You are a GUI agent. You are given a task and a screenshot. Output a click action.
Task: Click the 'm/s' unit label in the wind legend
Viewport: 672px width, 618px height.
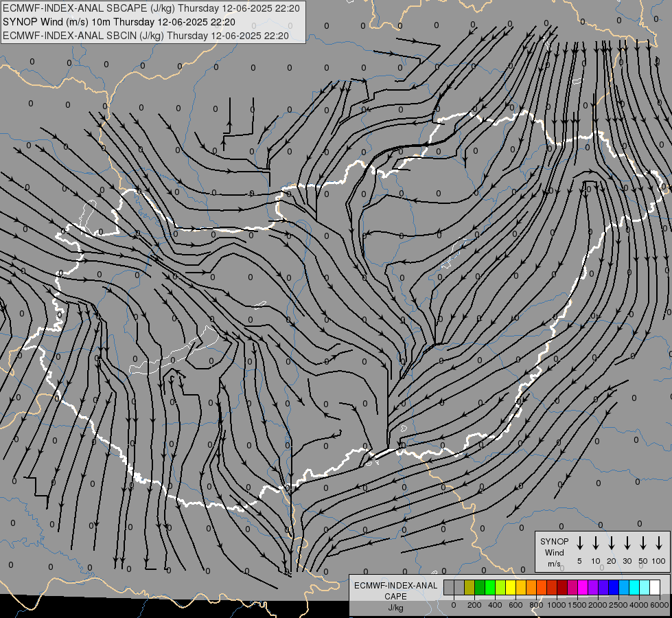coord(554,564)
